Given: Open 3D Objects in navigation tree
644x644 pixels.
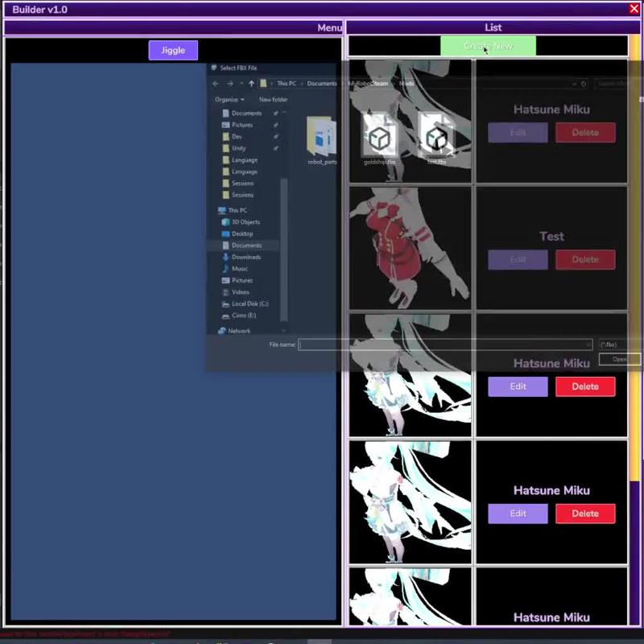Looking at the screenshot, I should coord(246,222).
